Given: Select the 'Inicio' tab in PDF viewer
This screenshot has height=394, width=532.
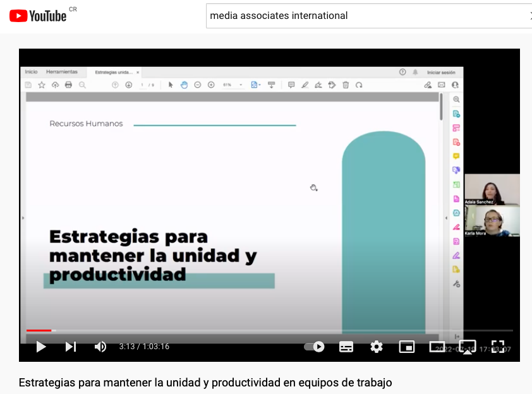Looking at the screenshot, I should (x=31, y=72).
